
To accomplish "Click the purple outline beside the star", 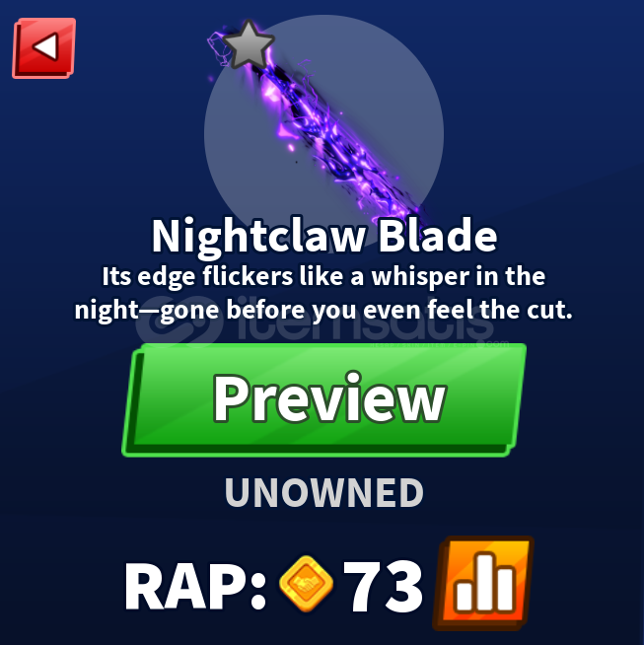I will (x=218, y=48).
